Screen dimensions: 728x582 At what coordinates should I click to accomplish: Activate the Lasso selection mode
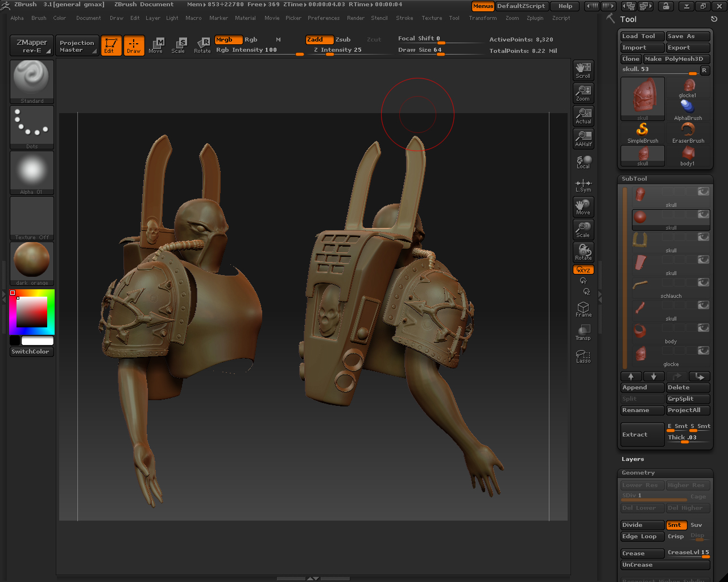point(583,356)
